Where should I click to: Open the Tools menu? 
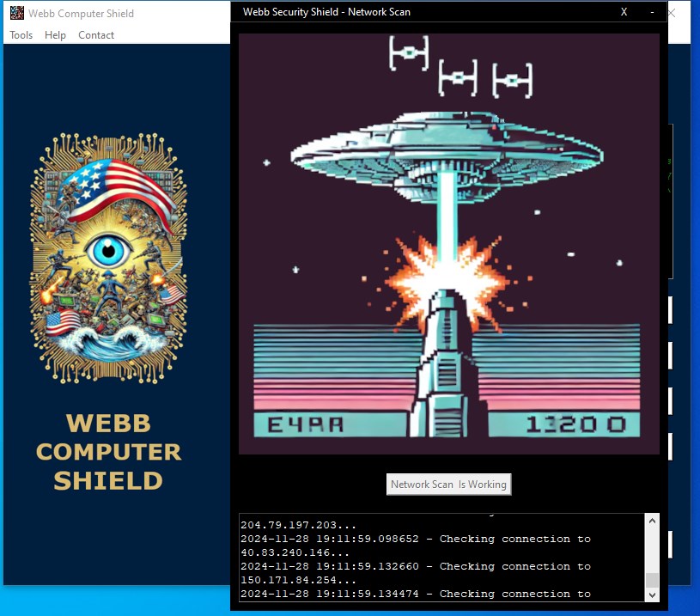(21, 35)
